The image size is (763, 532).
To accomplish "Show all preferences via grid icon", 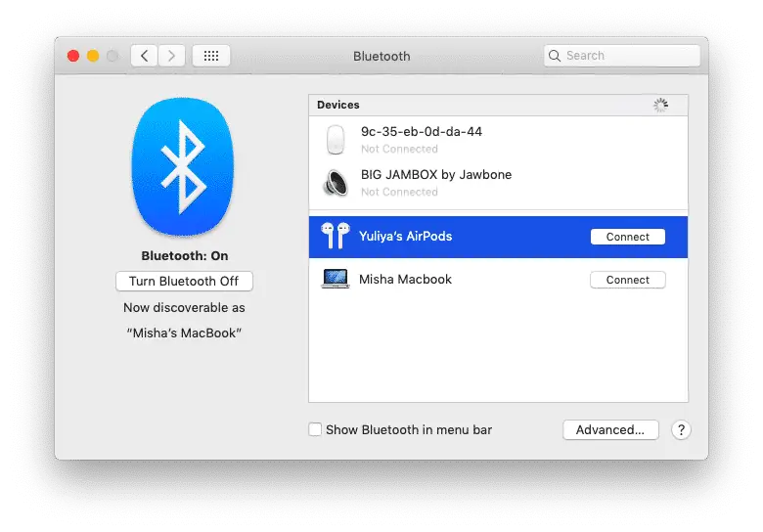I will point(210,56).
